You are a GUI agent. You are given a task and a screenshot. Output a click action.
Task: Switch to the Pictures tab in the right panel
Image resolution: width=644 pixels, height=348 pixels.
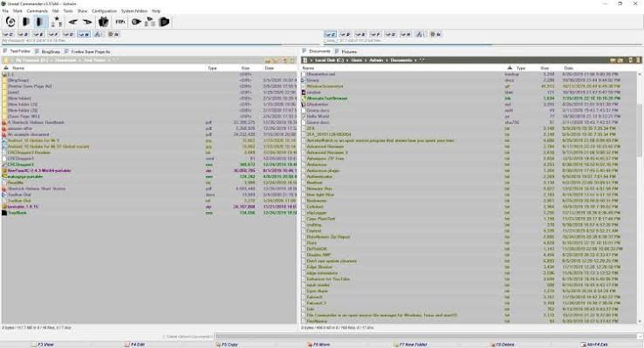(x=346, y=51)
